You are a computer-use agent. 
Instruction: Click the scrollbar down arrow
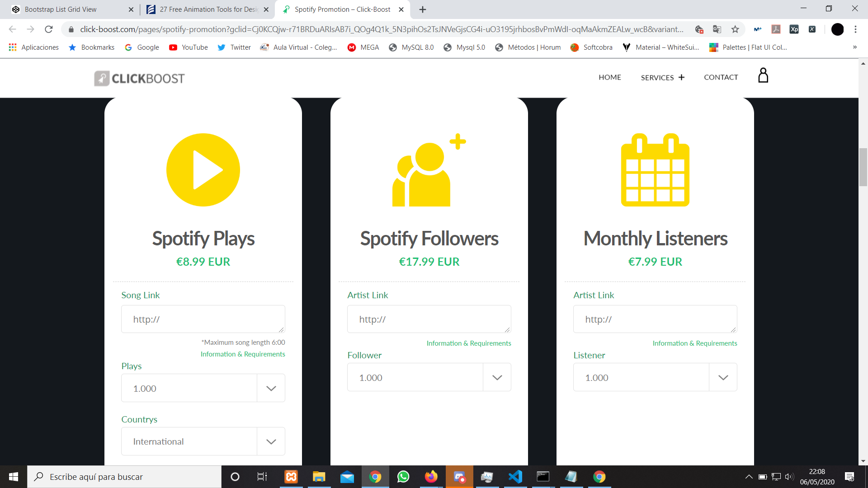click(x=863, y=461)
